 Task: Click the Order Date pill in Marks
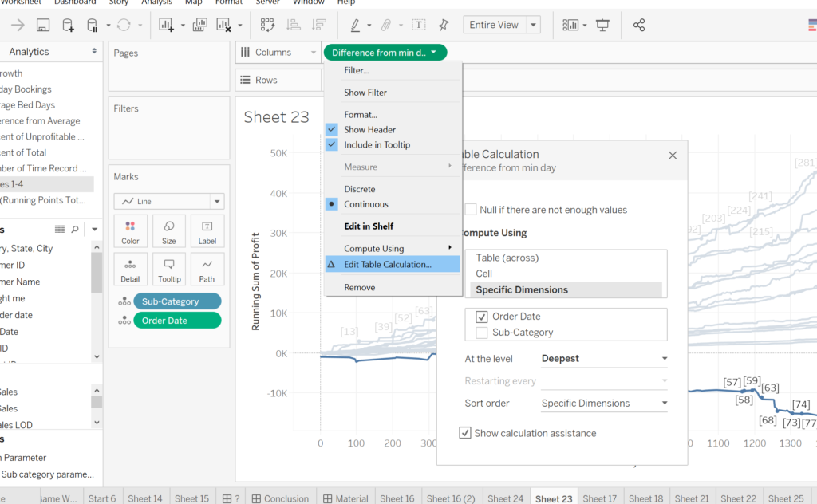point(177,321)
